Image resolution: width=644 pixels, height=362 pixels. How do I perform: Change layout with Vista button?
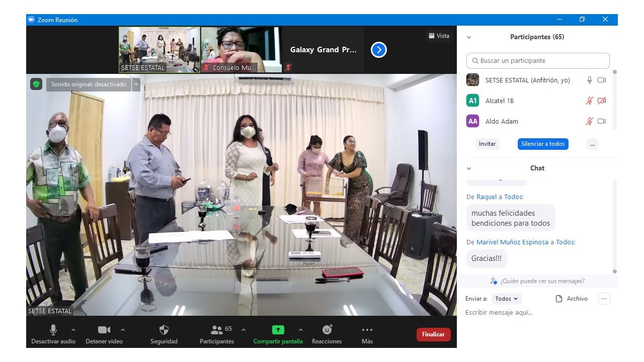(x=439, y=36)
